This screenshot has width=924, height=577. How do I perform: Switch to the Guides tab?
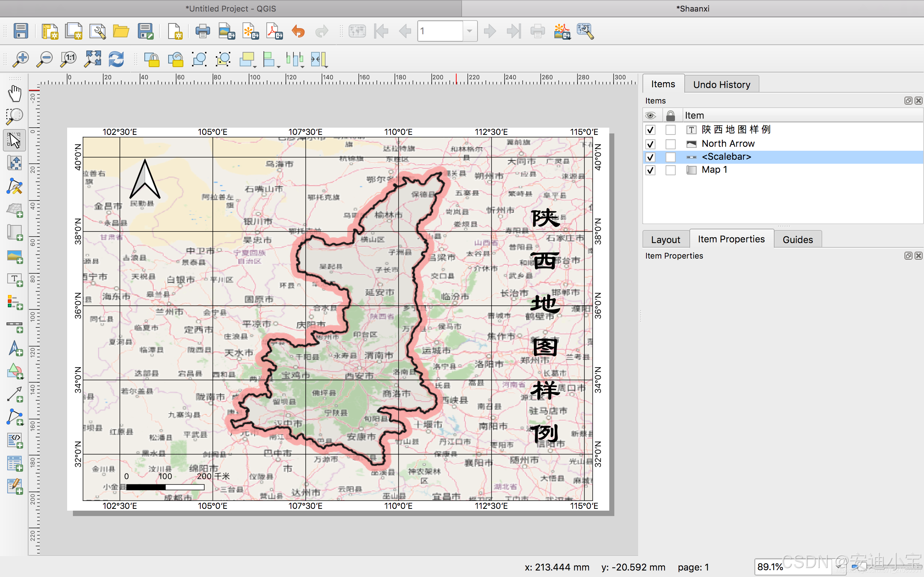797,239
